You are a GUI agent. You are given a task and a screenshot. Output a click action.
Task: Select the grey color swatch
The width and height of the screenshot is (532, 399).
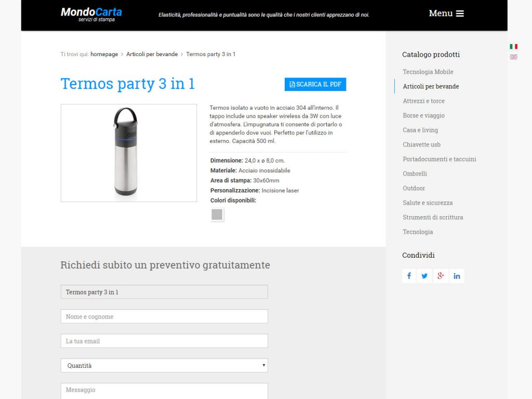coord(217,215)
